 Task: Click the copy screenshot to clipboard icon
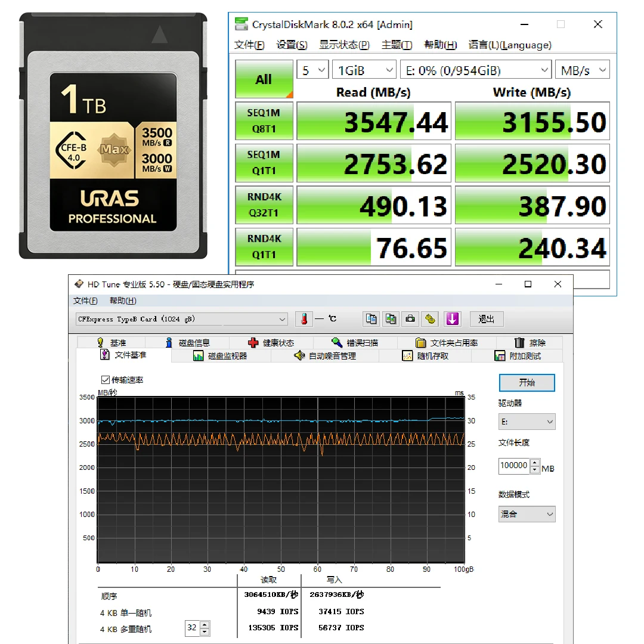pos(391,319)
